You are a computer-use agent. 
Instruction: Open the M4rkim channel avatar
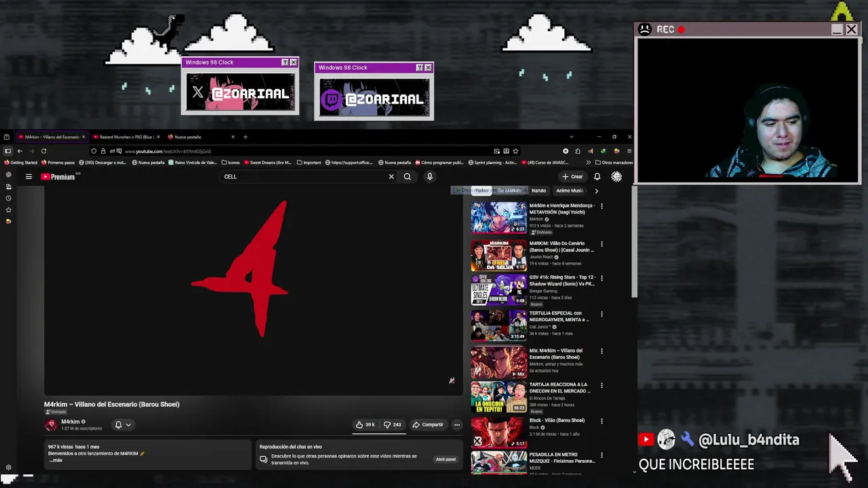click(51, 425)
